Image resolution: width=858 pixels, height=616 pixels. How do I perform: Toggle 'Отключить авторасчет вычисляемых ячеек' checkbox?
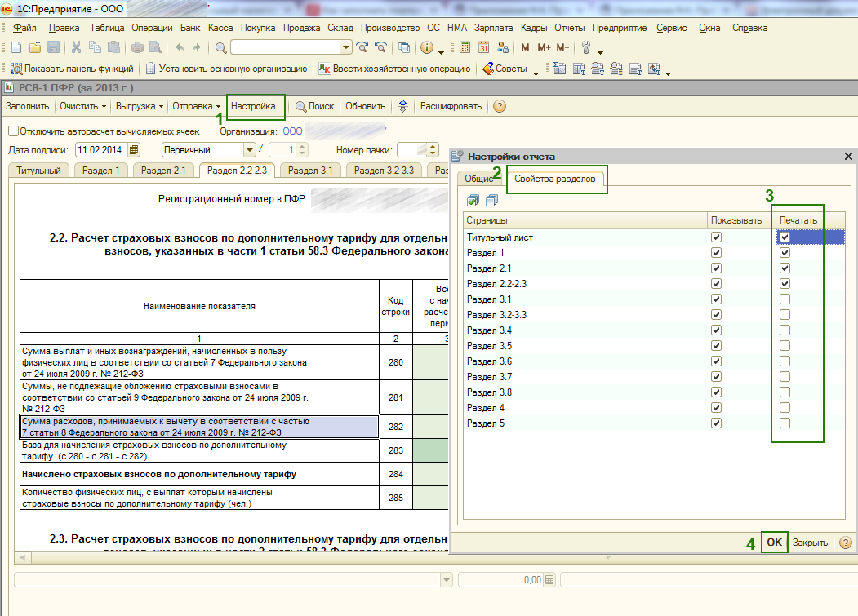[x=13, y=131]
